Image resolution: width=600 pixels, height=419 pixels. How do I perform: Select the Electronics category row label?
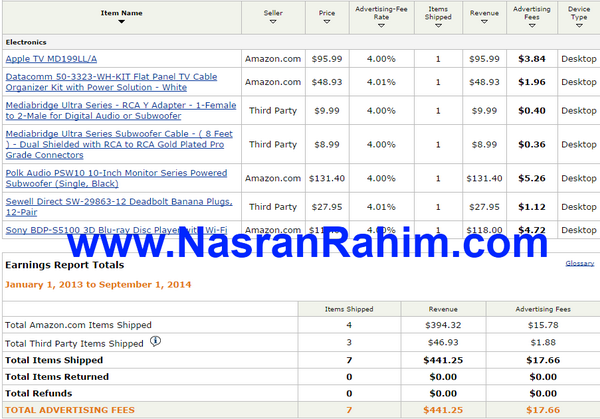tap(26, 42)
